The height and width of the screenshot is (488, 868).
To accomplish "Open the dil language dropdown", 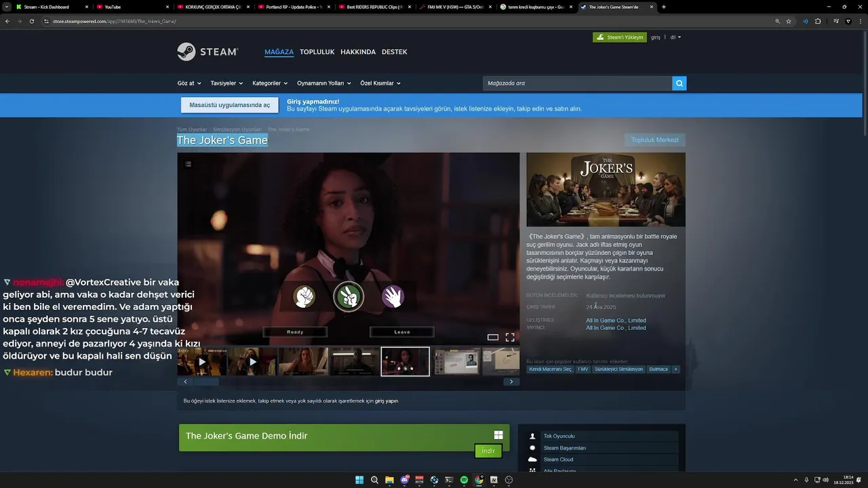I will pos(675,37).
